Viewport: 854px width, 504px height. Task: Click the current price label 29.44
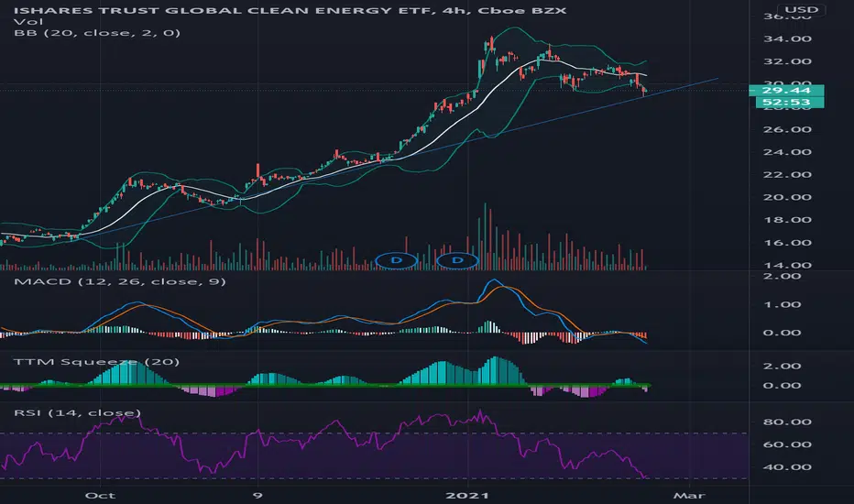786,91
